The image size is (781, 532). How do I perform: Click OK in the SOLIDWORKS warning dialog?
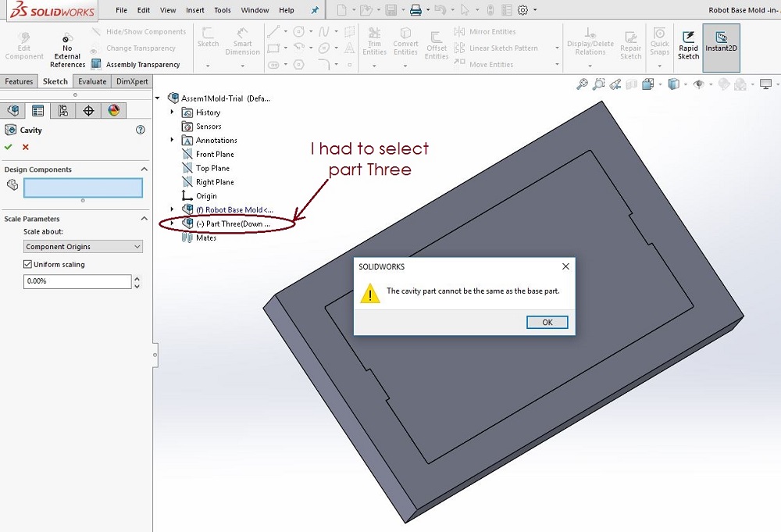(547, 323)
